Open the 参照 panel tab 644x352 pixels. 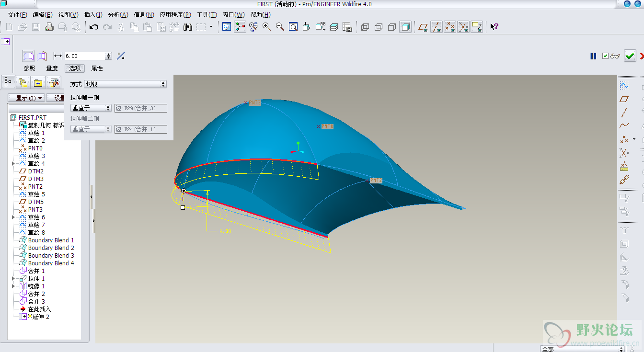(x=29, y=68)
